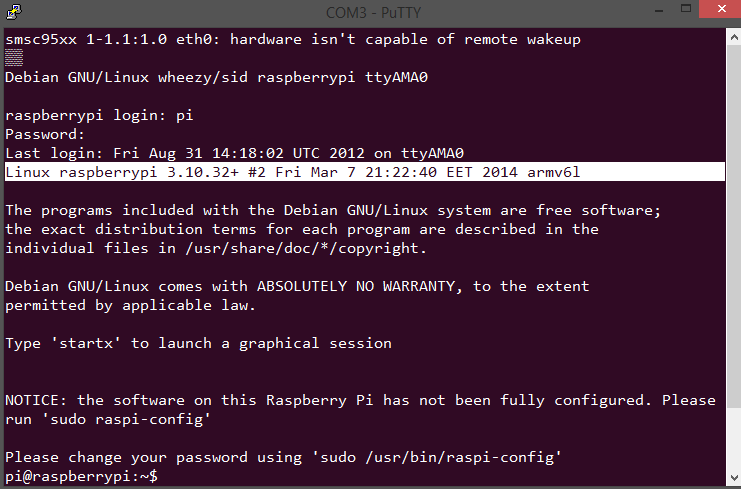The width and height of the screenshot is (741, 489).
Task: Click the 'raspberrypi login: pi' line
Action: (x=99, y=115)
